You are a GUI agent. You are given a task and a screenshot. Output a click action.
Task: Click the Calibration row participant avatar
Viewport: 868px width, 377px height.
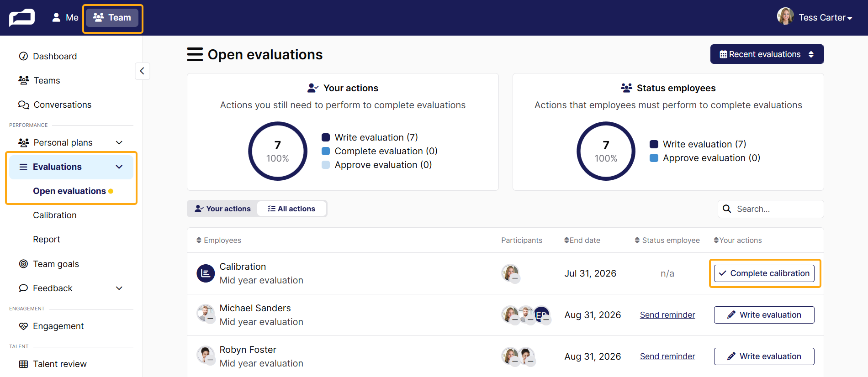coord(510,273)
